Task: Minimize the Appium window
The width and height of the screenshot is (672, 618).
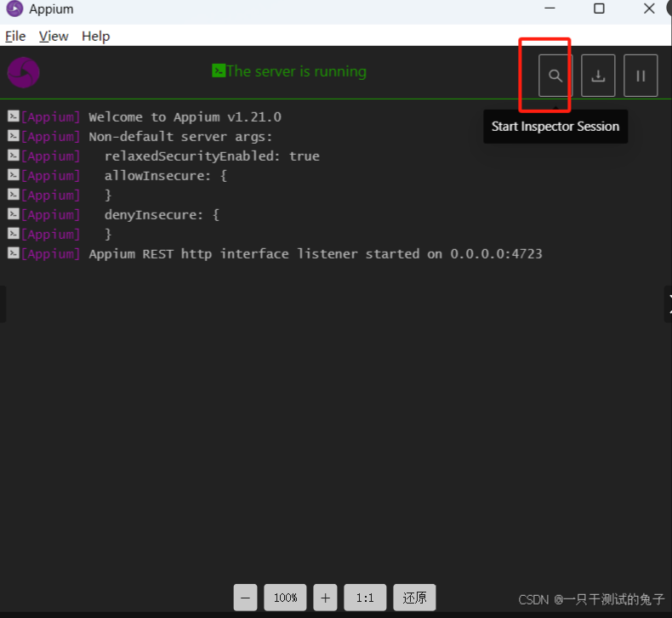Action: pos(550,9)
